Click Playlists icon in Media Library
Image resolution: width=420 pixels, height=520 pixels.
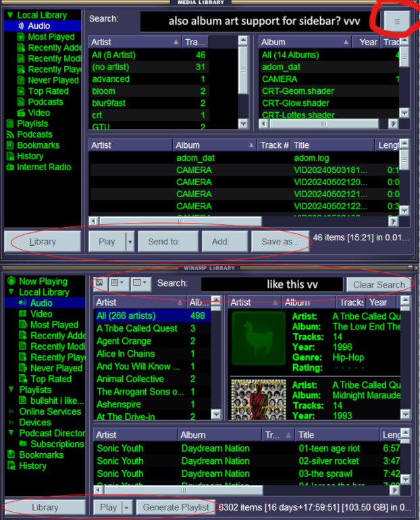10,124
